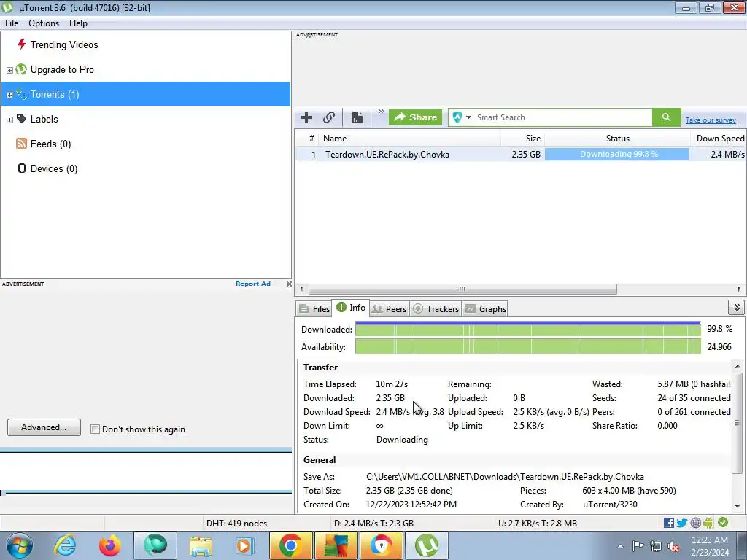
Task: Expand the Upgrade to Pro node
Action: tap(9, 70)
